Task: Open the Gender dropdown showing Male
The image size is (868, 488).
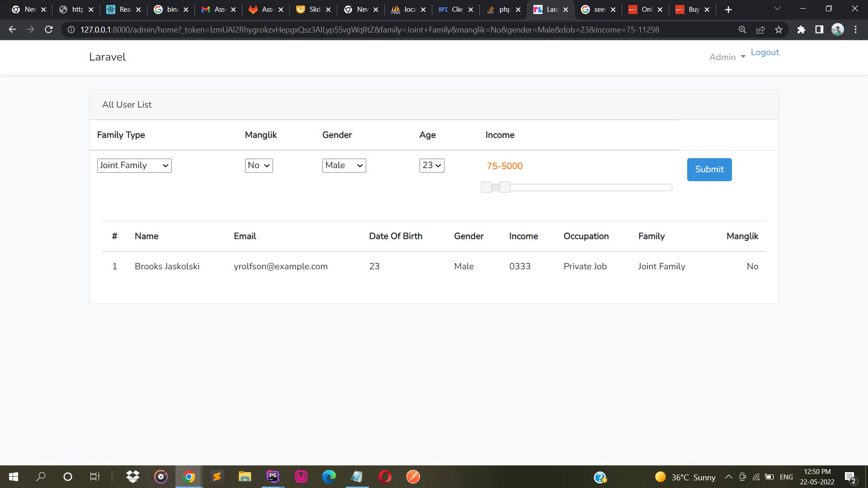Action: (344, 165)
